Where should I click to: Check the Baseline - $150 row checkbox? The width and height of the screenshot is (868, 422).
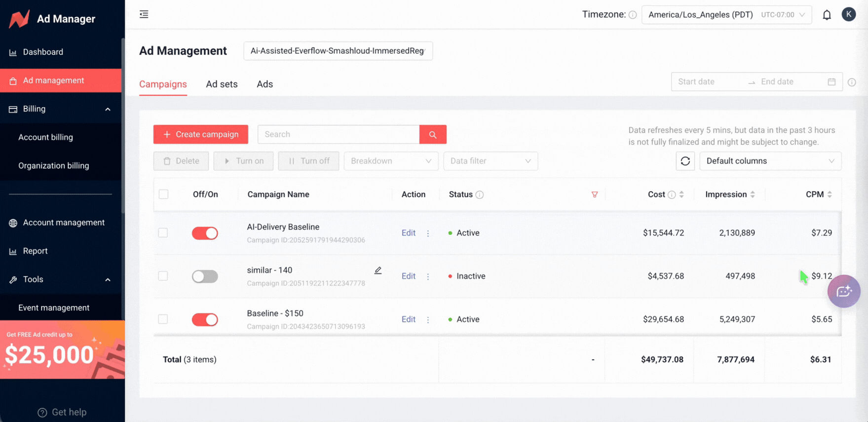(163, 319)
